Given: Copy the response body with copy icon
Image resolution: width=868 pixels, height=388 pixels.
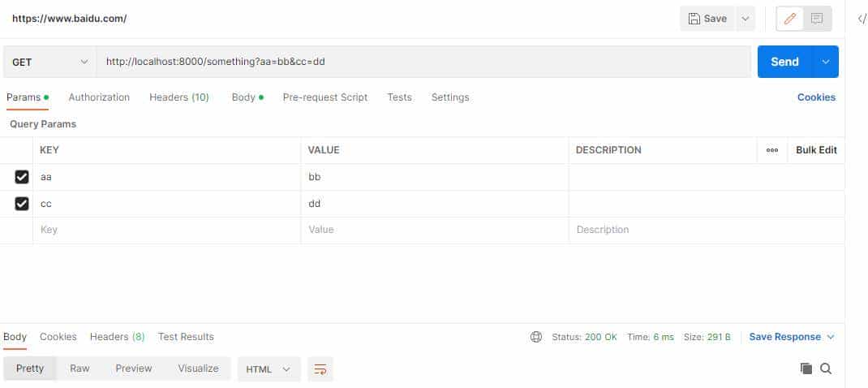Looking at the screenshot, I should (806, 369).
